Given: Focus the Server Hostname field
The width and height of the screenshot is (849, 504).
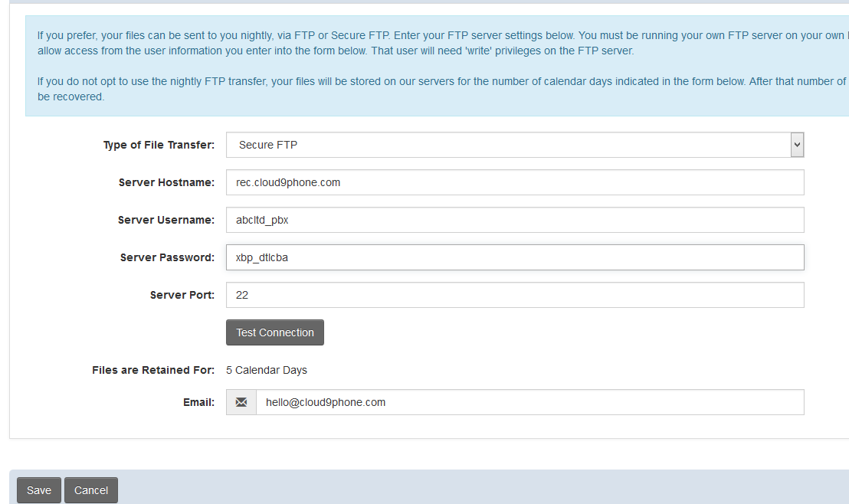Looking at the screenshot, I should coord(515,182).
